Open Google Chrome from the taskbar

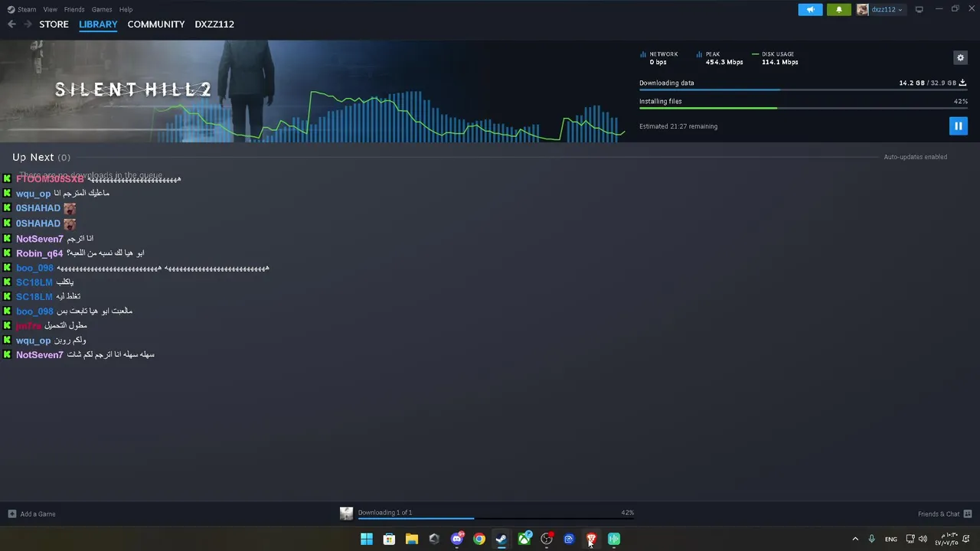coord(479,539)
